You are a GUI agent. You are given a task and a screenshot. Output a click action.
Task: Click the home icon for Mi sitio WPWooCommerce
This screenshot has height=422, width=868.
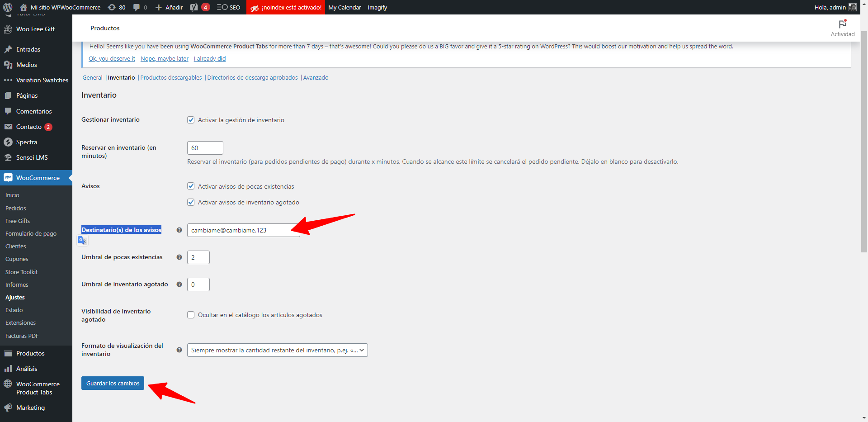[x=24, y=7]
